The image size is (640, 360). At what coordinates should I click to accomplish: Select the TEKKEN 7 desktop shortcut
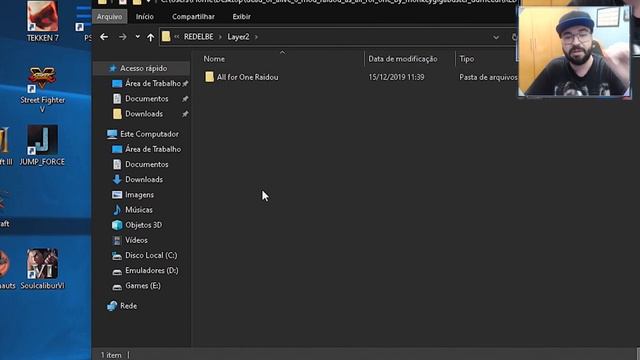coord(42,21)
